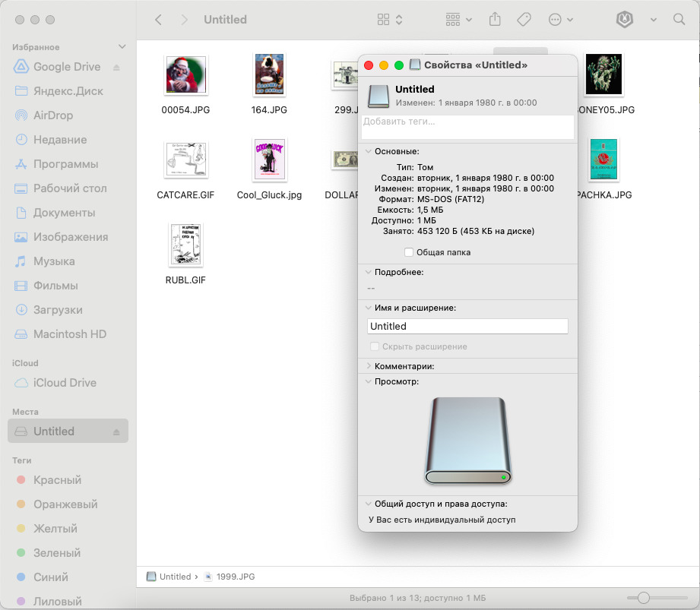Collapse the Основные section
This screenshot has width=700, height=610.
click(x=369, y=151)
